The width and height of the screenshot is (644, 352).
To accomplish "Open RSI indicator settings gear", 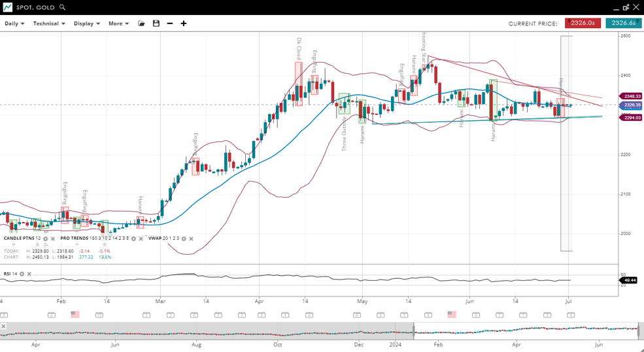I will coord(22,274).
